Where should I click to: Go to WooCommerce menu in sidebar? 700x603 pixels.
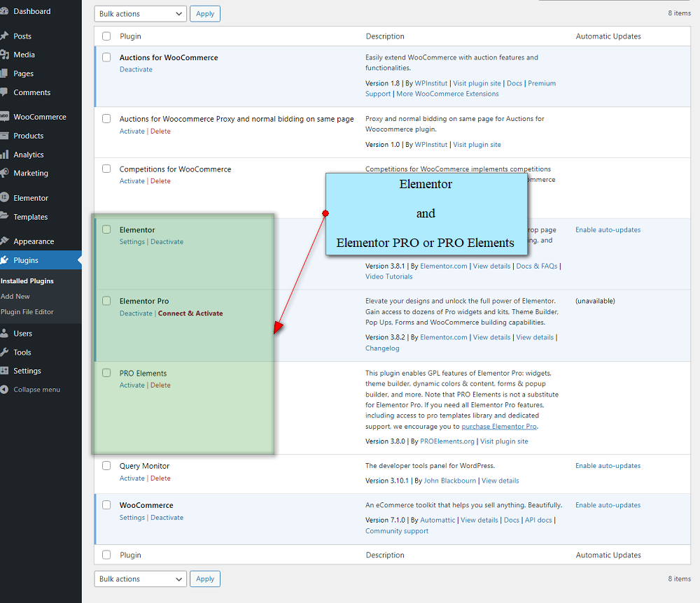[40, 117]
